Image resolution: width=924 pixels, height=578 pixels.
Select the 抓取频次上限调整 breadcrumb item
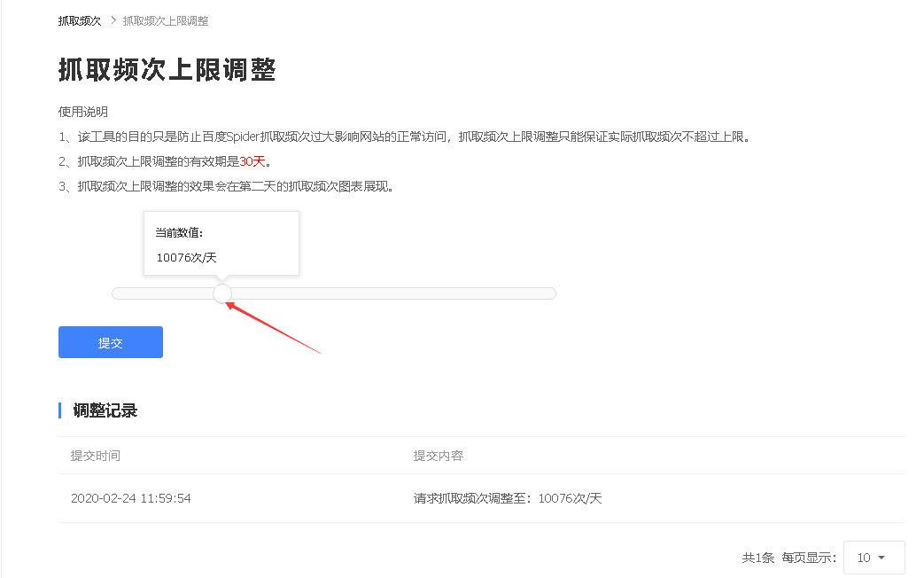[x=166, y=20]
